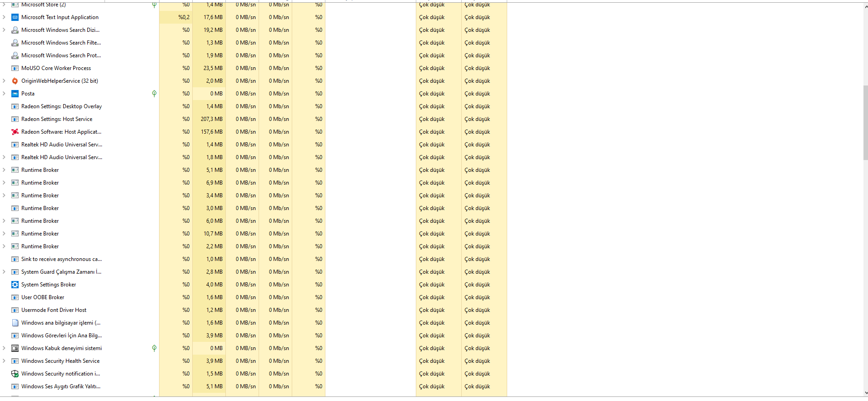Click the green leaf status icon beside Posta
This screenshot has width=868, height=401.
154,94
